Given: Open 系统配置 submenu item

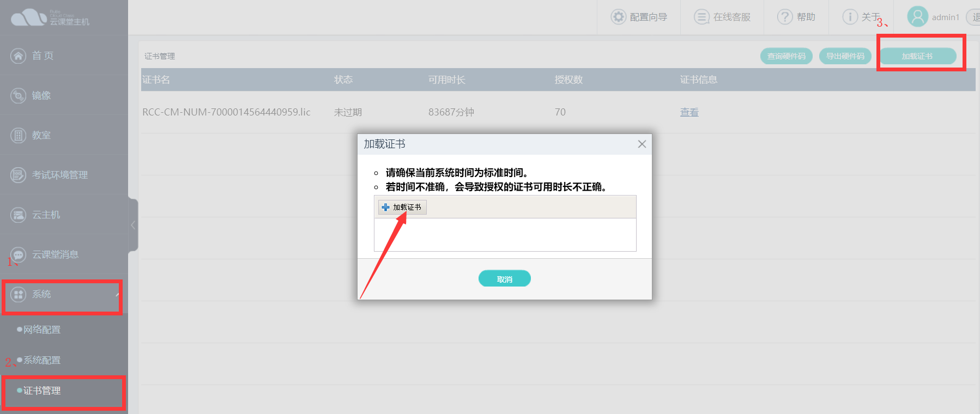Looking at the screenshot, I should (x=42, y=360).
